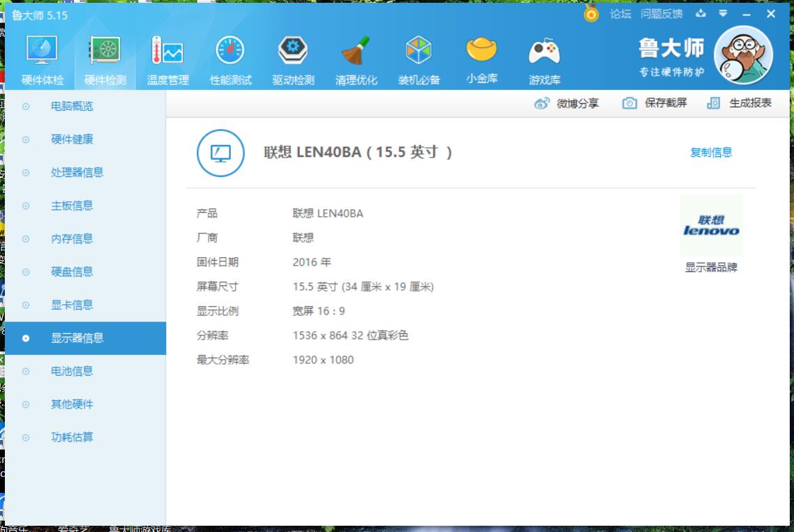Switch to 电池信息 sidebar item
This screenshot has width=794, height=532.
(x=71, y=372)
